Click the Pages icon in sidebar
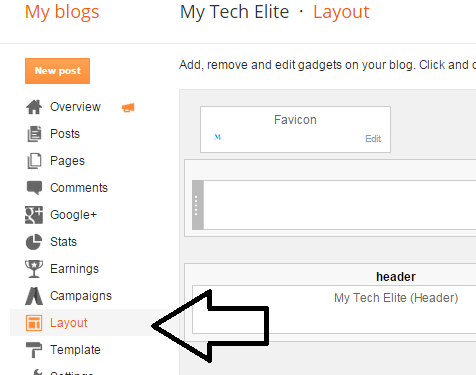The width and height of the screenshot is (476, 375). [x=34, y=161]
